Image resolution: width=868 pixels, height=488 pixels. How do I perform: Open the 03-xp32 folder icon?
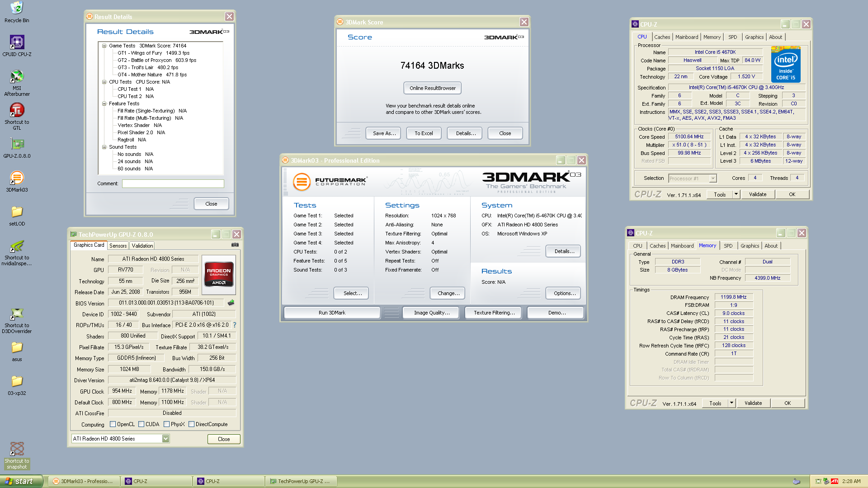pyautogui.click(x=17, y=385)
